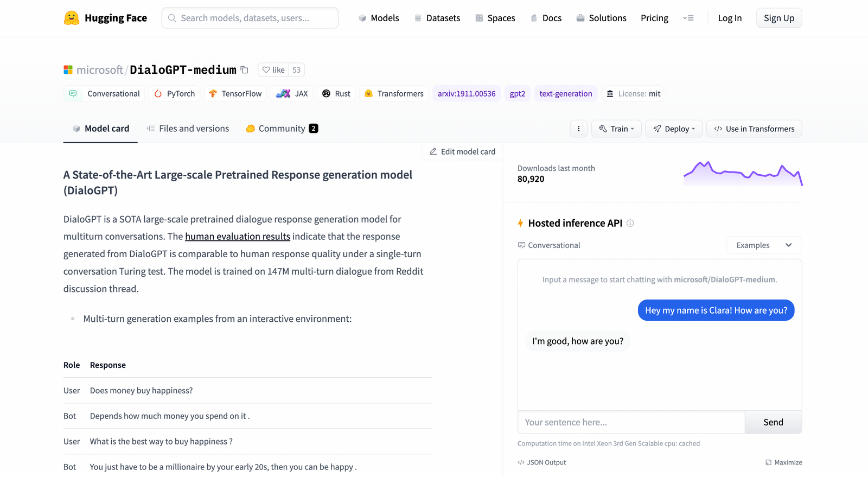Viewport: 868px width, 477px height.
Task: Open the Community tab
Action: [282, 129]
